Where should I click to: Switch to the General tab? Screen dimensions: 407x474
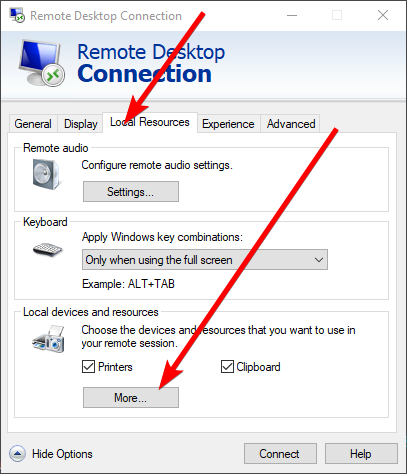[33, 124]
